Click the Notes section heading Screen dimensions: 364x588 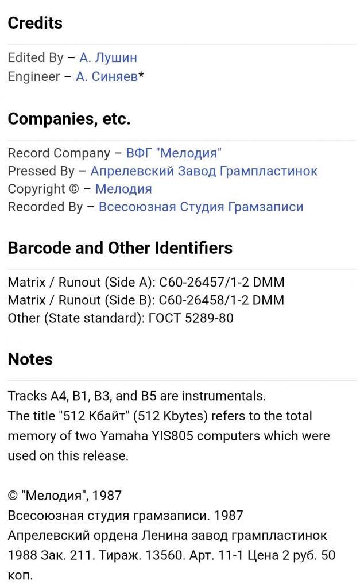pyautogui.click(x=30, y=359)
